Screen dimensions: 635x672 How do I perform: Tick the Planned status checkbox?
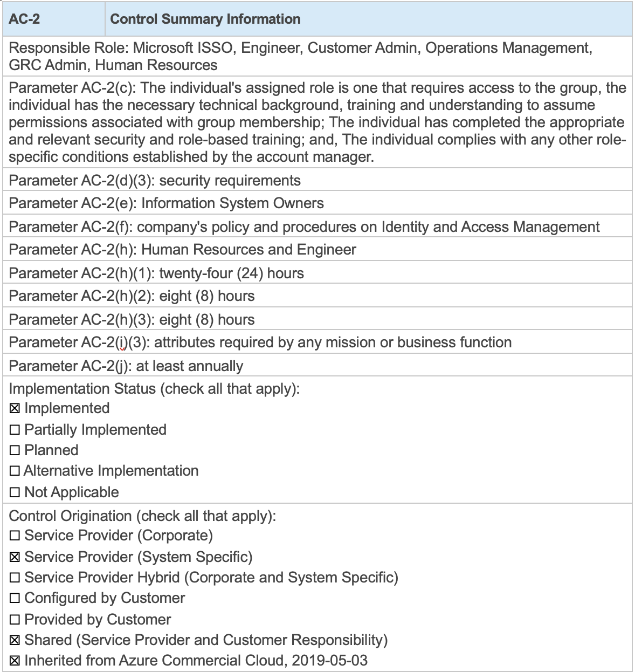pyautogui.click(x=15, y=450)
